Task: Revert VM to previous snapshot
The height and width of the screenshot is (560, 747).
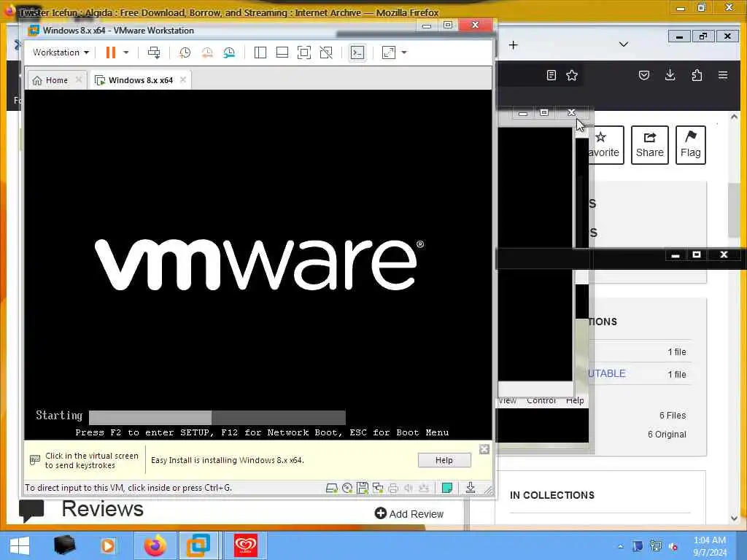Action: 207,52
